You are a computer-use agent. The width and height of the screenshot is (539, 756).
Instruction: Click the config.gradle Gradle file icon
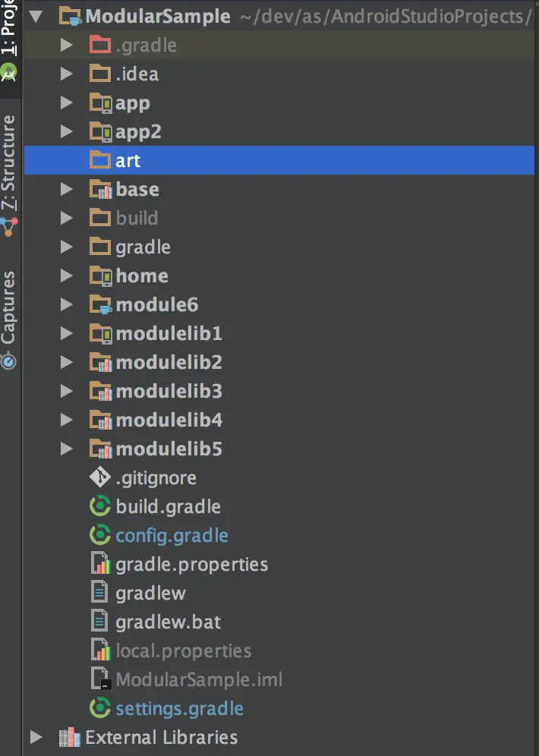click(x=100, y=535)
